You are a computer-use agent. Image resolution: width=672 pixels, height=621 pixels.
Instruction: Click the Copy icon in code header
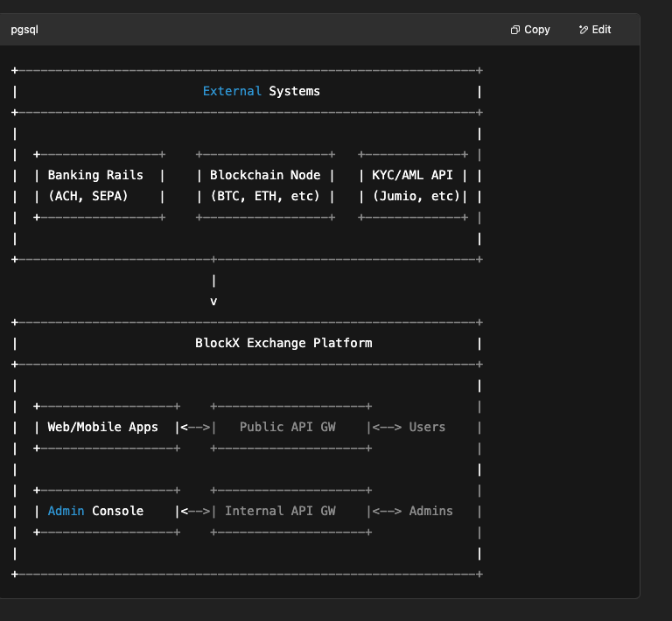coord(515,30)
